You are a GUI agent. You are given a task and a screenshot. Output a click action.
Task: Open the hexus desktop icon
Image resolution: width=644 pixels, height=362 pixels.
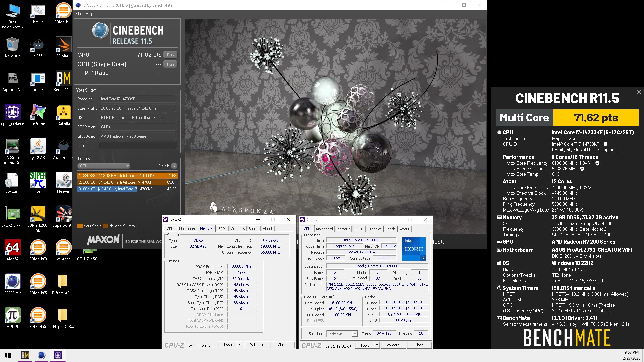pyautogui.click(x=38, y=14)
